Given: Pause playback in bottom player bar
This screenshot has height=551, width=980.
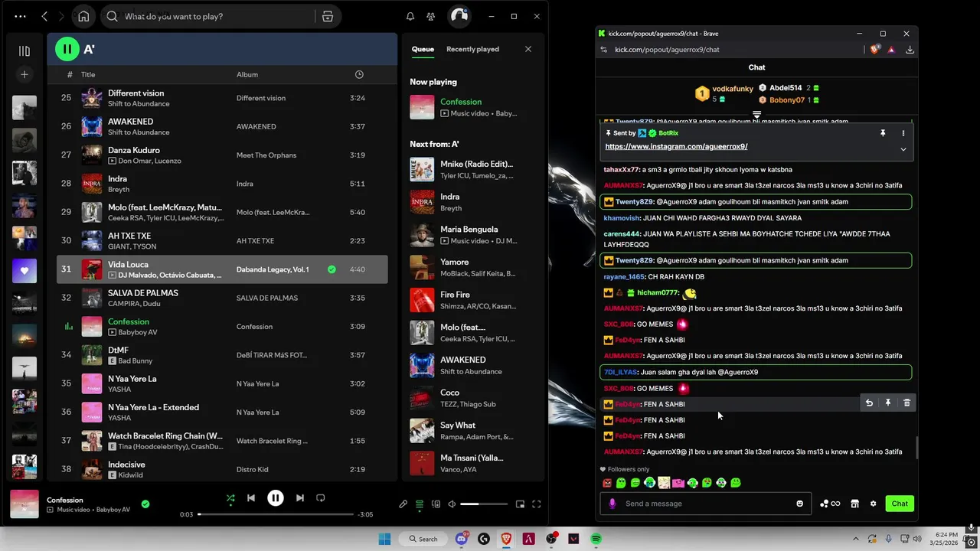Looking at the screenshot, I should pyautogui.click(x=276, y=498).
